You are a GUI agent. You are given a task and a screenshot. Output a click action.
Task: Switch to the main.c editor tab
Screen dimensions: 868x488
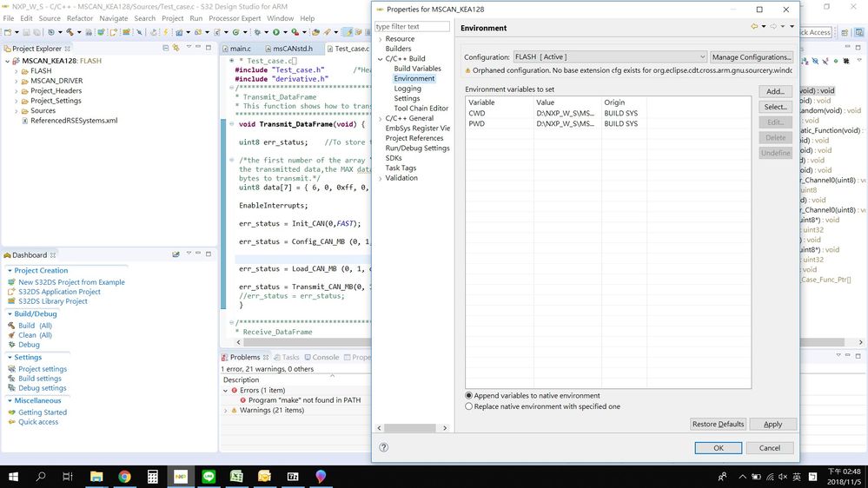click(x=237, y=49)
